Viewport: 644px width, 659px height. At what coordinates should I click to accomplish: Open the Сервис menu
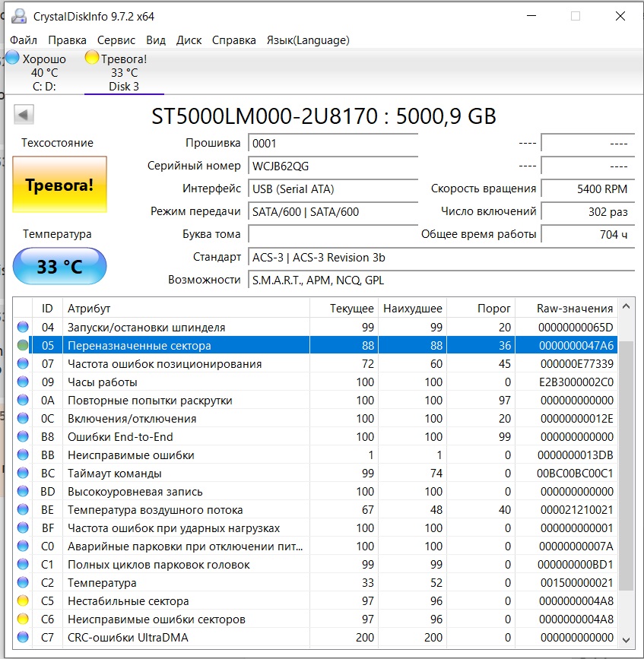tap(116, 40)
